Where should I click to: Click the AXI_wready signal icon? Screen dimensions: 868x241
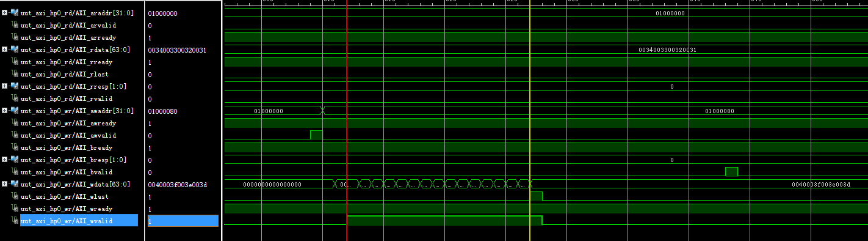click(x=15, y=209)
